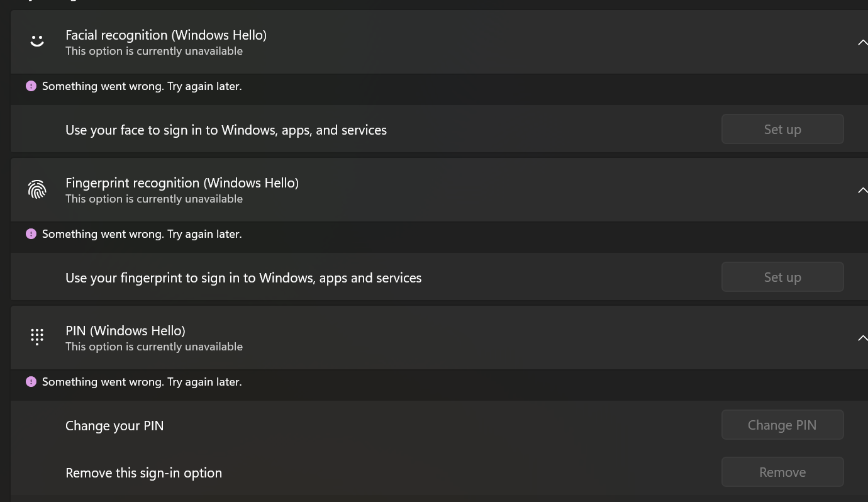Click the PIN keypad dots icon
Screen dimensions: 868x502
click(37, 337)
